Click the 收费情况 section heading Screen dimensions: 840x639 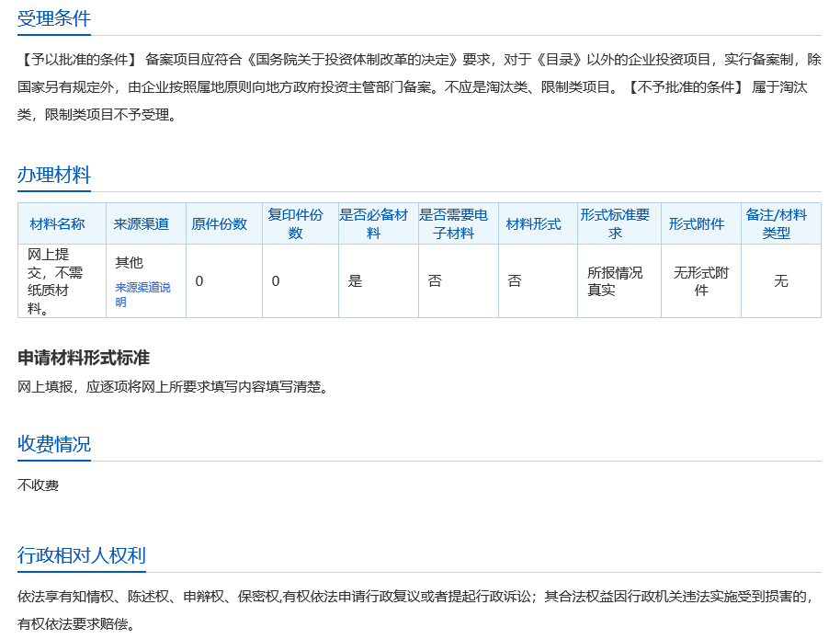[x=54, y=444]
